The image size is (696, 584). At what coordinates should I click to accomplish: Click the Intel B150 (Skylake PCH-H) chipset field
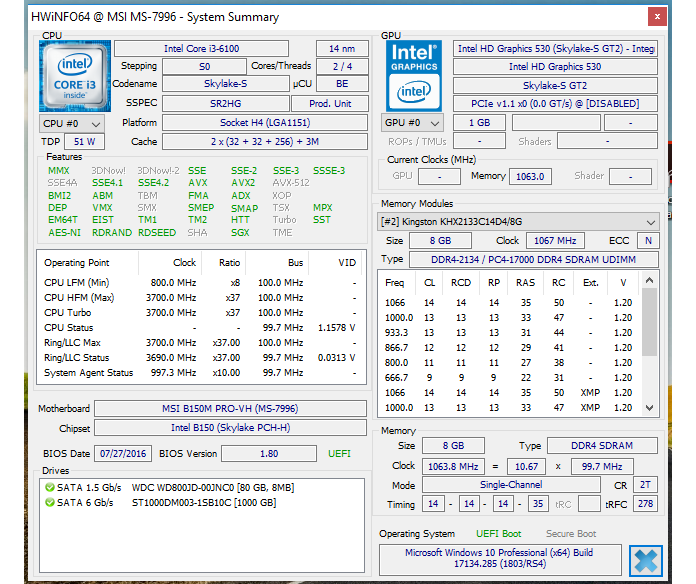point(230,427)
